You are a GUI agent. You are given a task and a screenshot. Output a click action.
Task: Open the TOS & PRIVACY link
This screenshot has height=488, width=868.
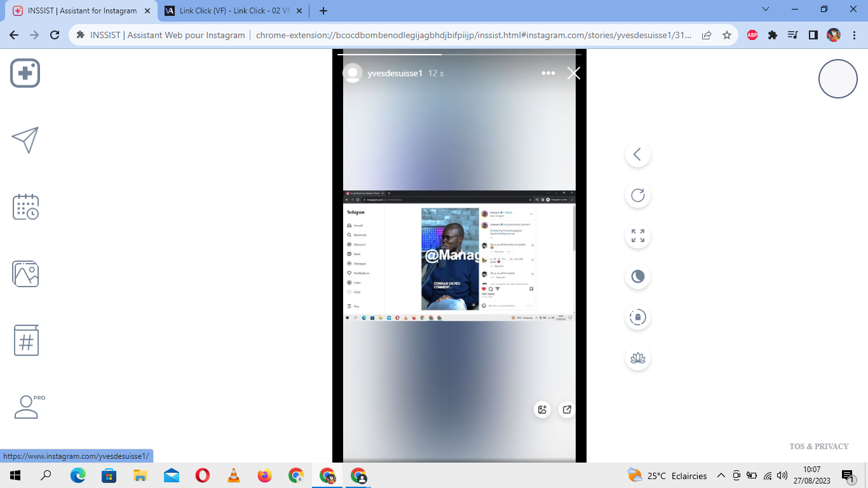pyautogui.click(x=818, y=447)
